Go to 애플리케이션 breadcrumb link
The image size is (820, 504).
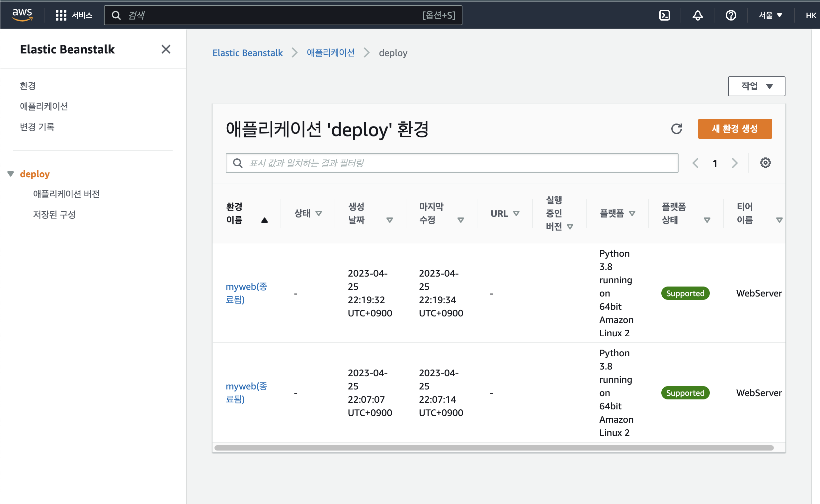click(331, 53)
